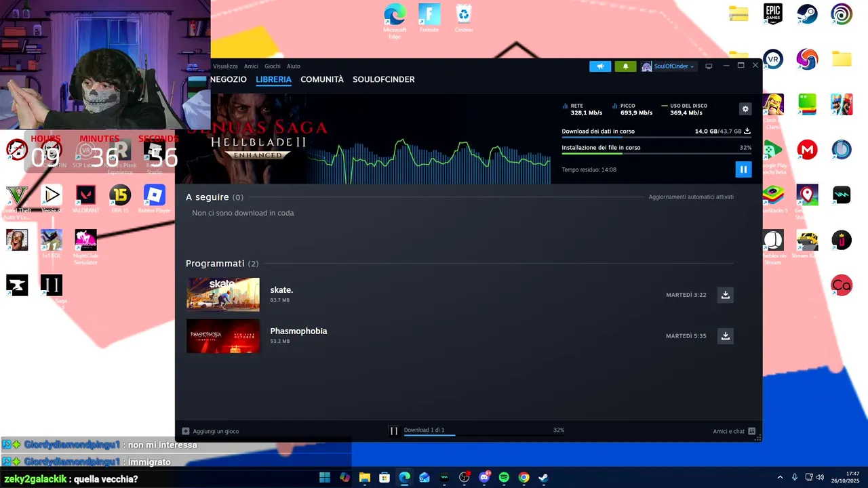Click the Steam announcements megaphone button
The image size is (868, 488).
[x=600, y=66]
